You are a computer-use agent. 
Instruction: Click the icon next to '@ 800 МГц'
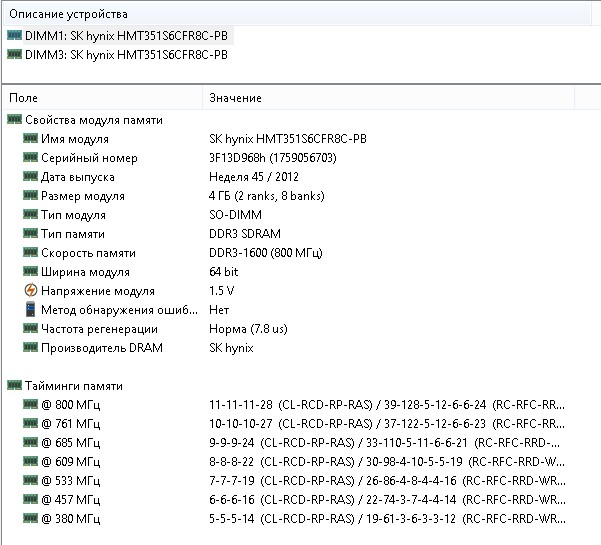[x=30, y=404]
